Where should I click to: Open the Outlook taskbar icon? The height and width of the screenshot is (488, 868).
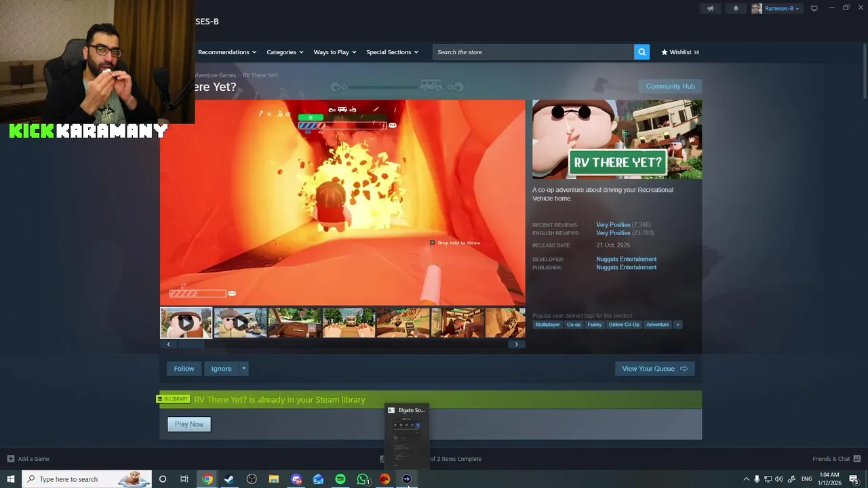coord(318,479)
